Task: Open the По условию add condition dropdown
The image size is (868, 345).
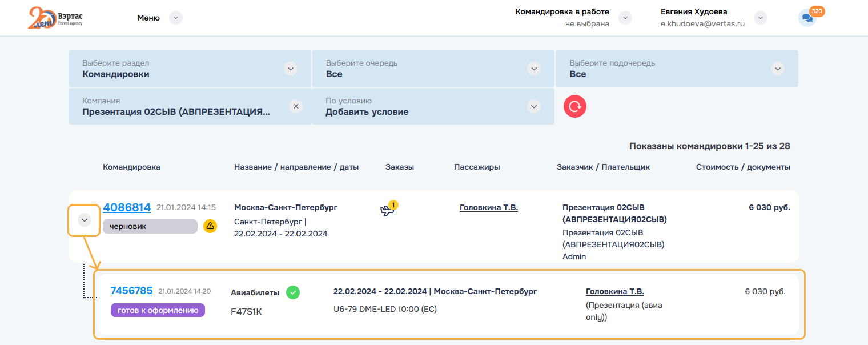Action: pyautogui.click(x=433, y=106)
